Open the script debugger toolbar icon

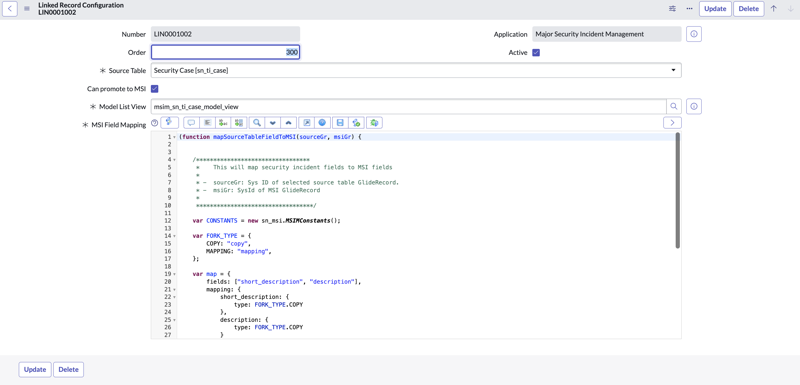coord(374,122)
